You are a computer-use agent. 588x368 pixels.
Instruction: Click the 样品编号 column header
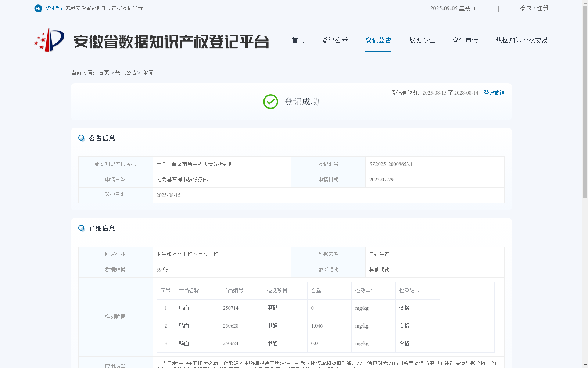[233, 290]
